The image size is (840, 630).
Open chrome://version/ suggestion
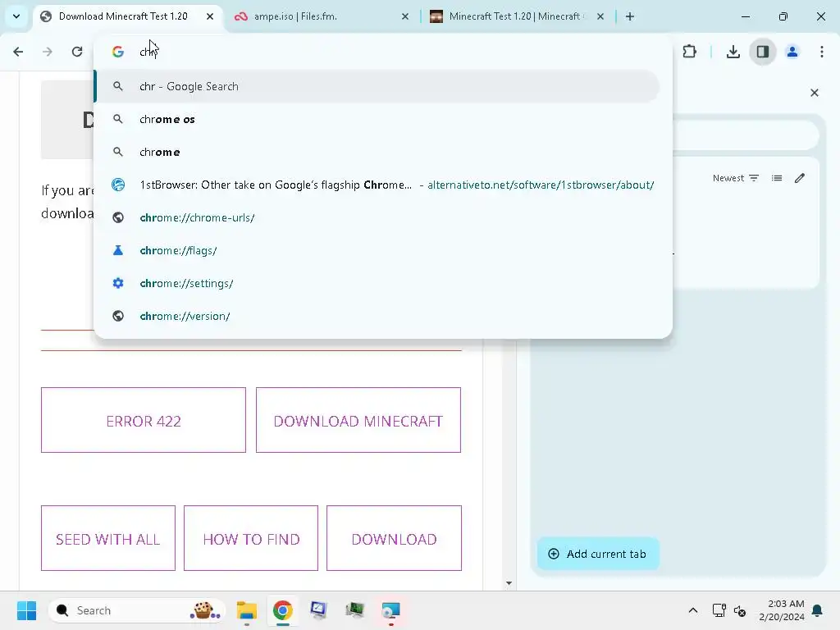point(377,316)
